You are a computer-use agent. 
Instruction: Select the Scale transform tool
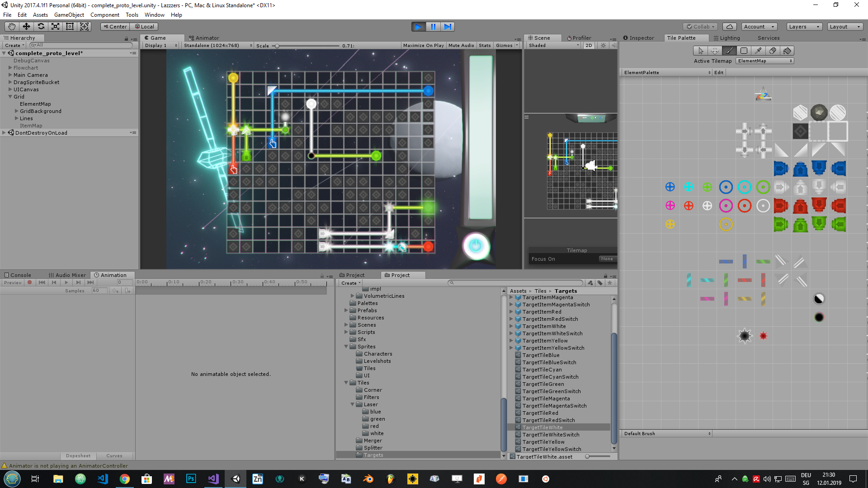point(55,27)
